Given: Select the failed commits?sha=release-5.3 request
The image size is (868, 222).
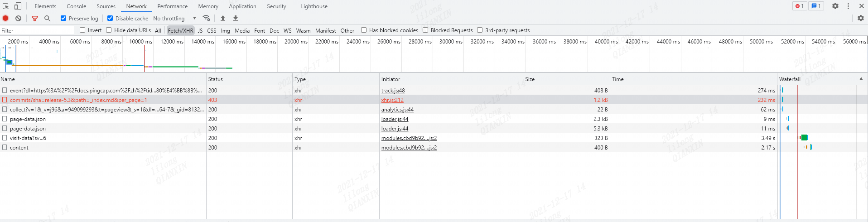Looking at the screenshot, I should coord(78,100).
